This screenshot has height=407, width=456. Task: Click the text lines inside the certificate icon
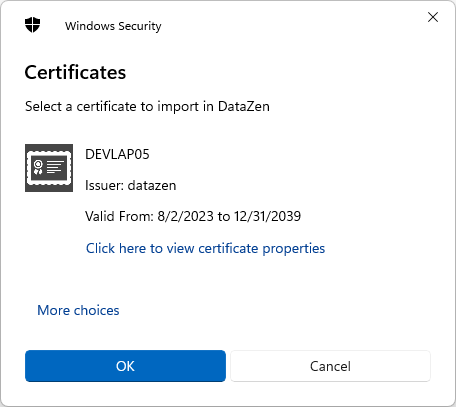coord(55,167)
